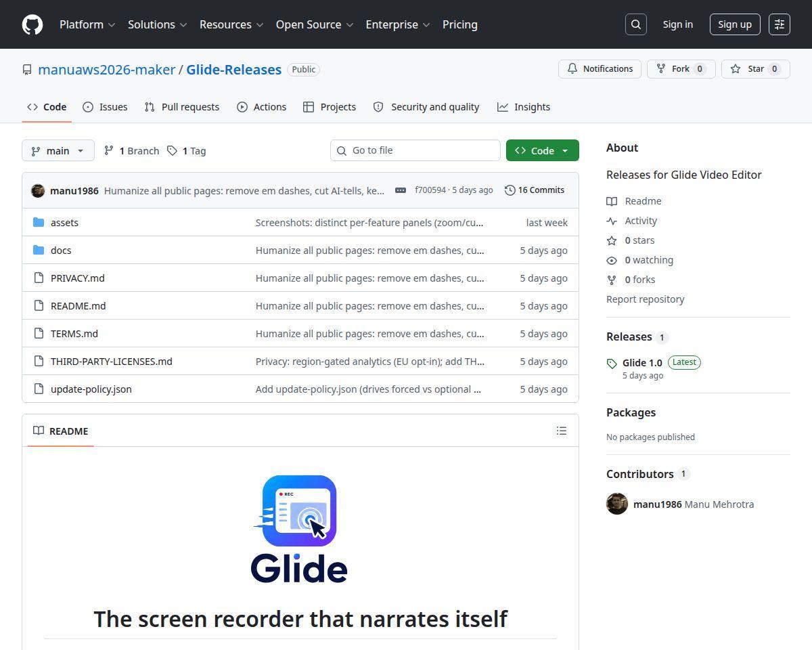812x650 pixels.
Task: Click in the Go to file field
Action: [415, 150]
